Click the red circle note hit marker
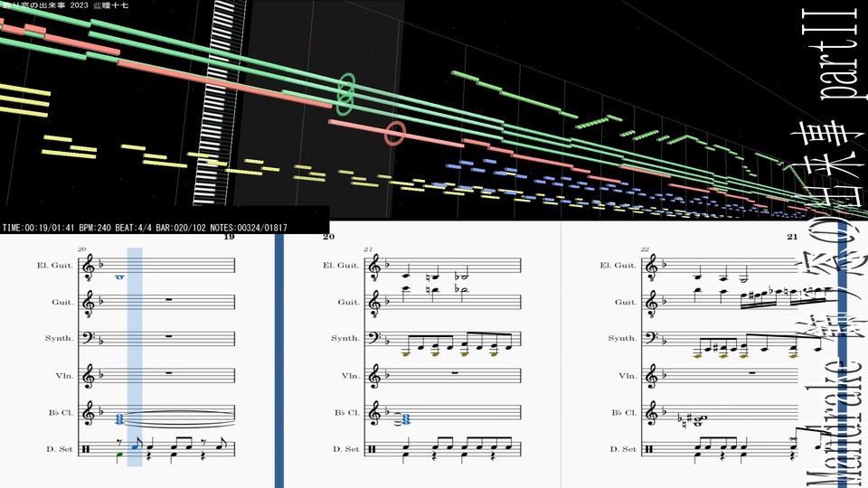 (x=395, y=134)
